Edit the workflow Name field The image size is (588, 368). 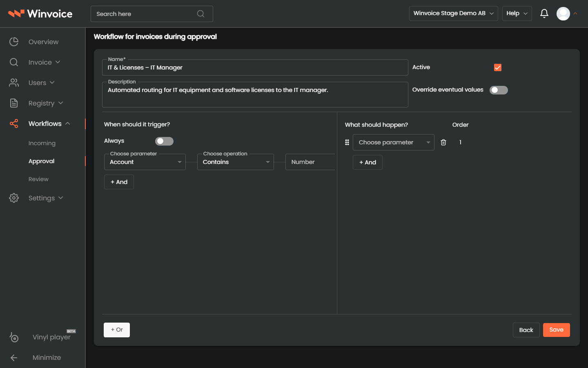pyautogui.click(x=255, y=67)
